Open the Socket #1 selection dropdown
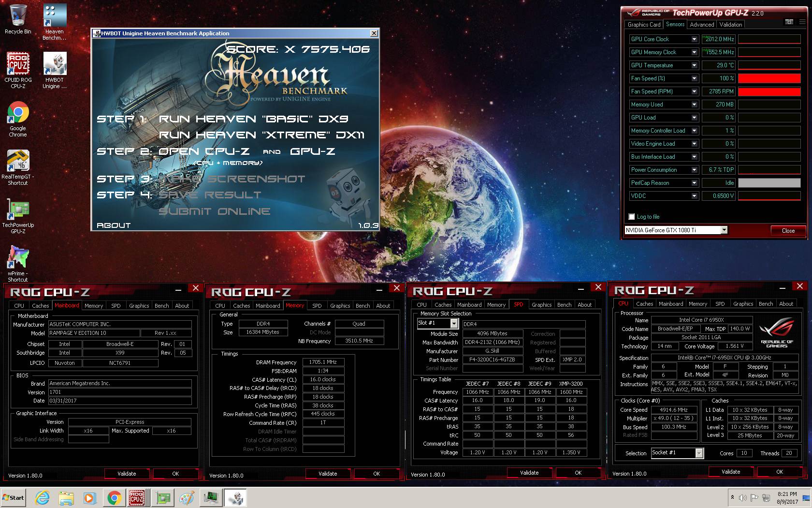The height and width of the screenshot is (508, 812). click(x=699, y=453)
